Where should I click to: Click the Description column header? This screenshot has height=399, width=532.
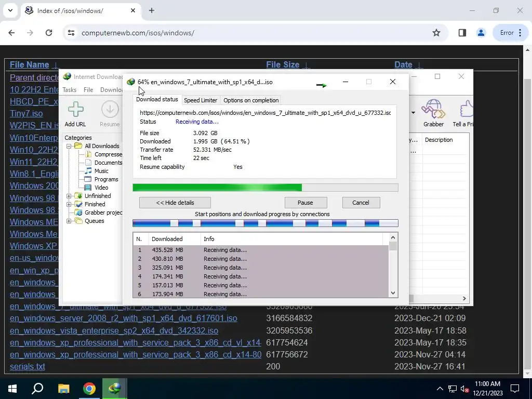tap(438, 140)
